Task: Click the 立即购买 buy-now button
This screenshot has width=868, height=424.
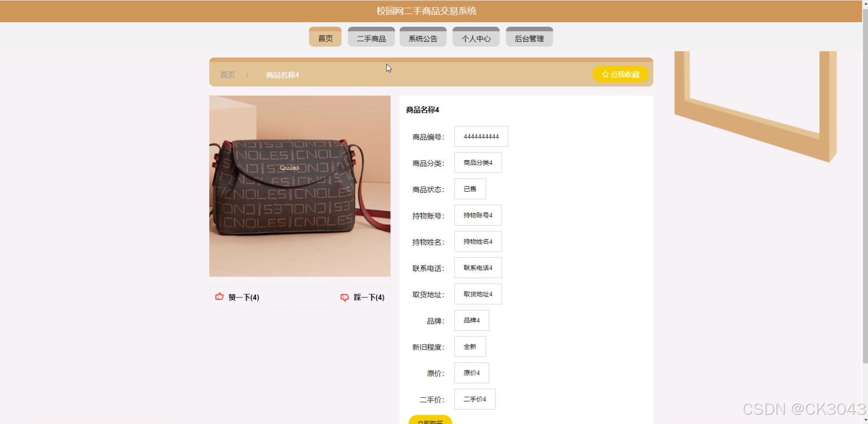Action: coord(430,419)
